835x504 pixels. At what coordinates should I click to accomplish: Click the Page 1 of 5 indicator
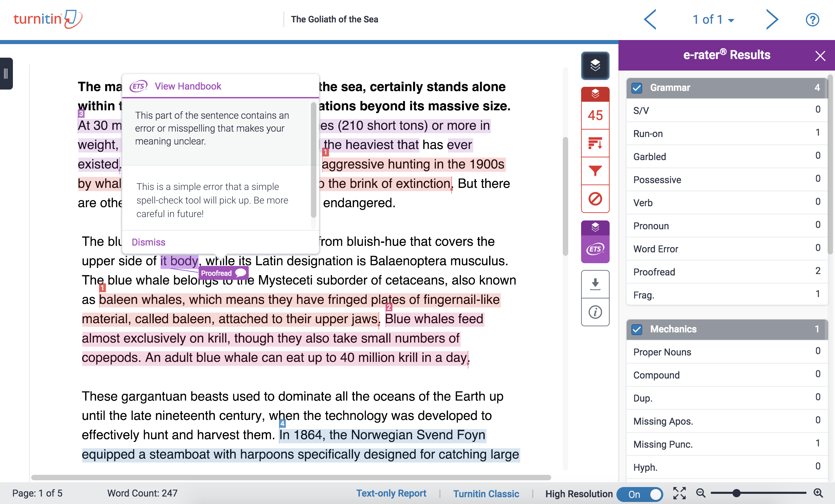[x=37, y=493]
